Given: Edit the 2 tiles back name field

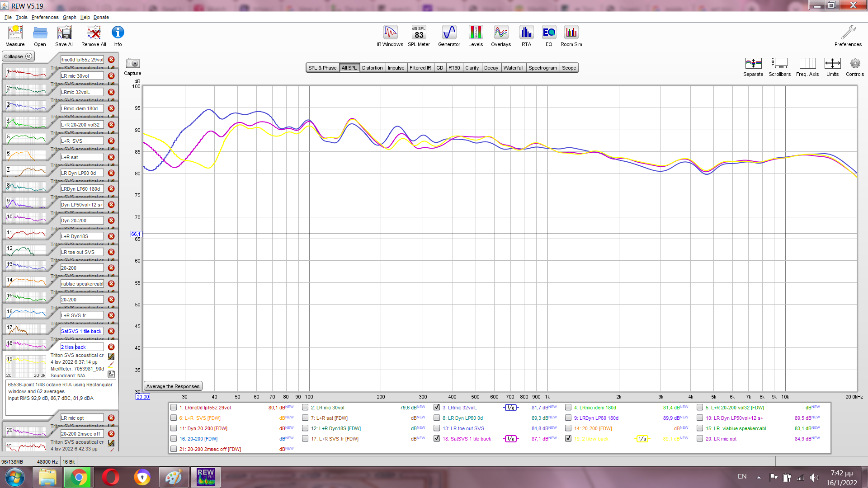Looking at the screenshot, I should tap(82, 347).
